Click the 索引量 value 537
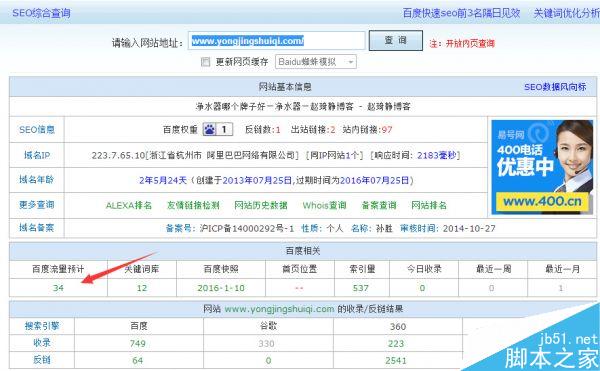600x371 pixels. 360,288
